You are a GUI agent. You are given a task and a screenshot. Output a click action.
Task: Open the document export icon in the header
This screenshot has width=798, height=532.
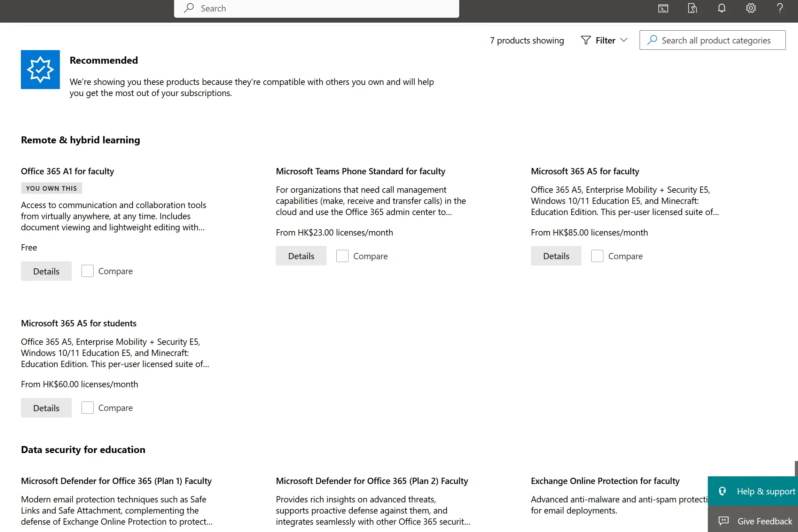692,8
